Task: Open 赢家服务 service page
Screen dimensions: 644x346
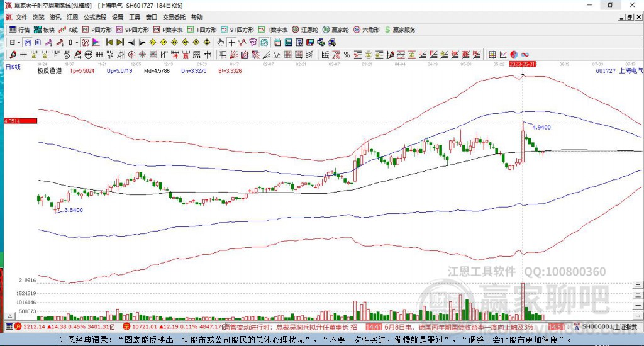Action: click(x=400, y=30)
